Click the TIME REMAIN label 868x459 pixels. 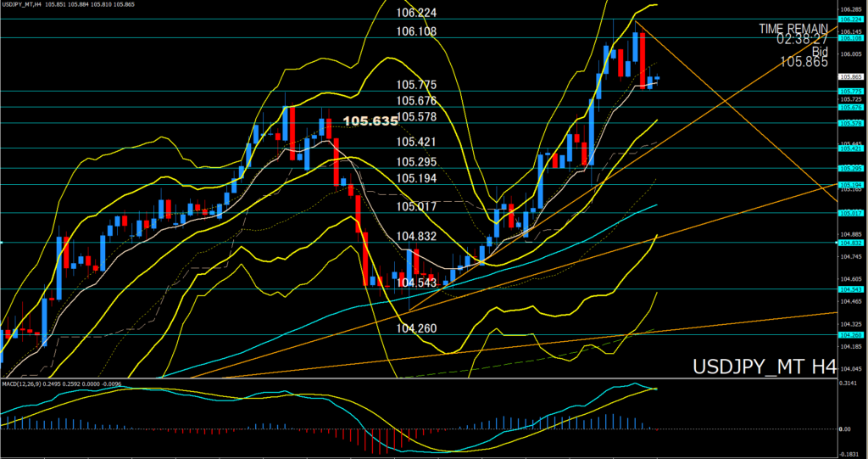point(793,28)
